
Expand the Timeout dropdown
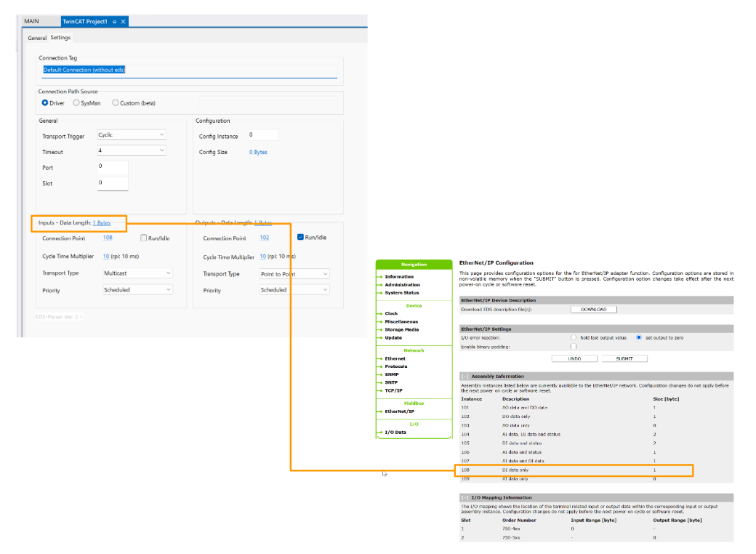click(x=132, y=150)
